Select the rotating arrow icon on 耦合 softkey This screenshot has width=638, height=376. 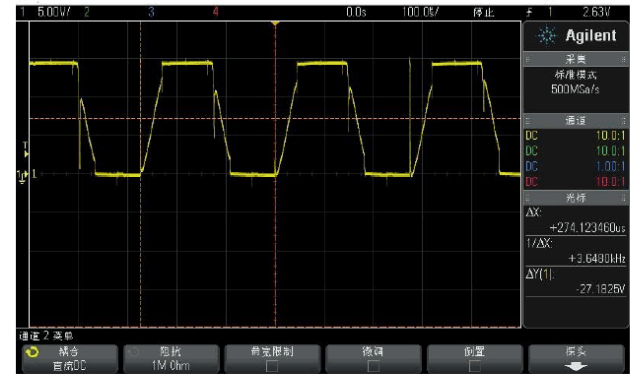32,352
